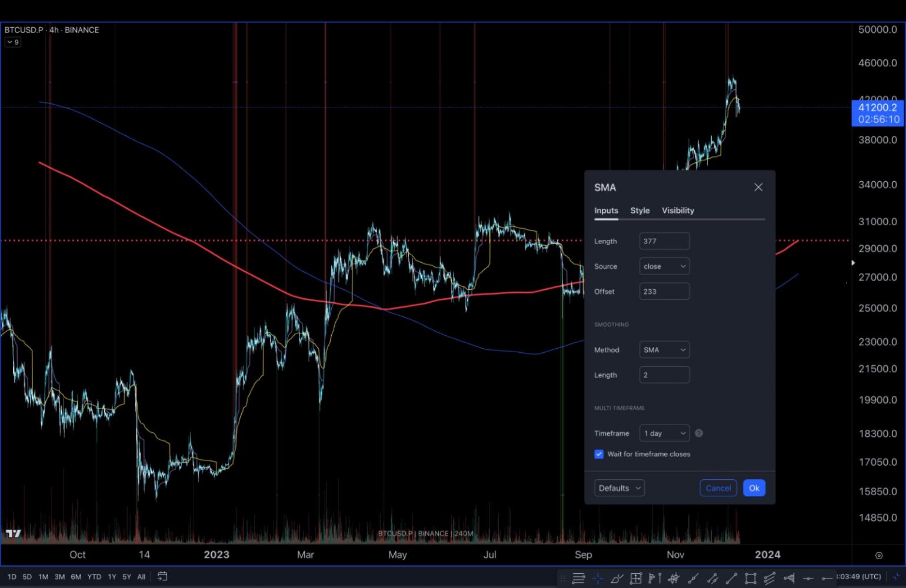The image size is (906, 588).
Task: Click the 50000.0 price axis label
Action: pos(878,29)
